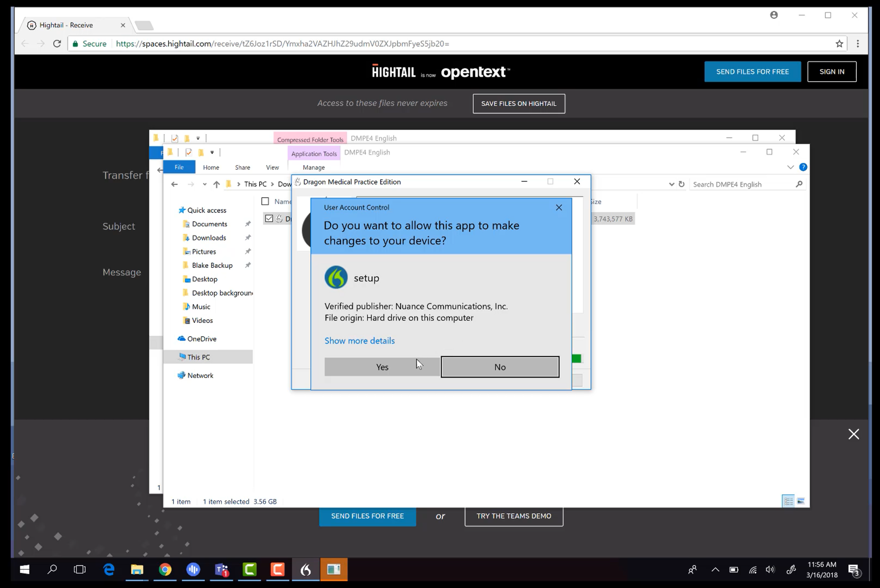Open Show more details link
The width and height of the screenshot is (880, 588).
359,341
